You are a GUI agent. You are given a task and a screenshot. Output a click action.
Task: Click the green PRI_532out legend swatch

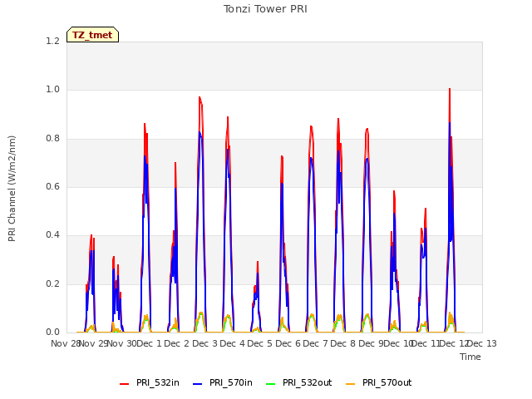tap(271, 384)
